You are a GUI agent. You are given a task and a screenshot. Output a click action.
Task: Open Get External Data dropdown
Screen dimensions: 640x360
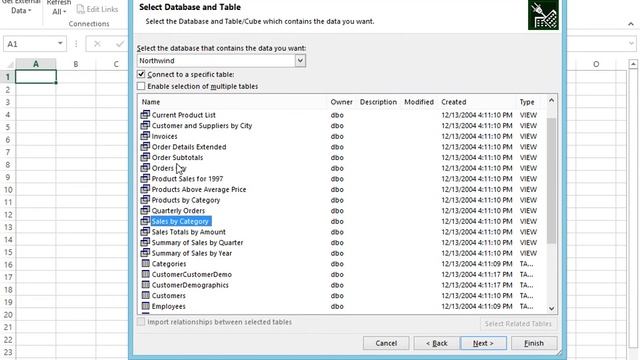[x=21, y=7]
